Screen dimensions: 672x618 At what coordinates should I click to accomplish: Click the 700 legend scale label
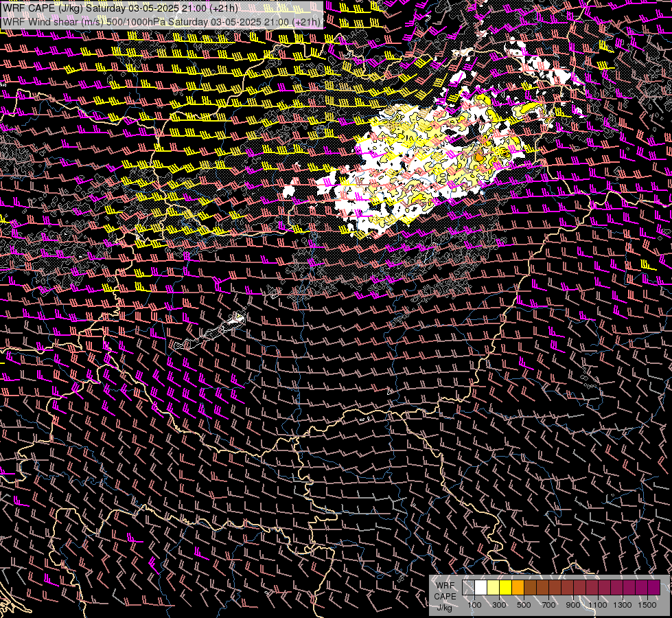point(549,605)
